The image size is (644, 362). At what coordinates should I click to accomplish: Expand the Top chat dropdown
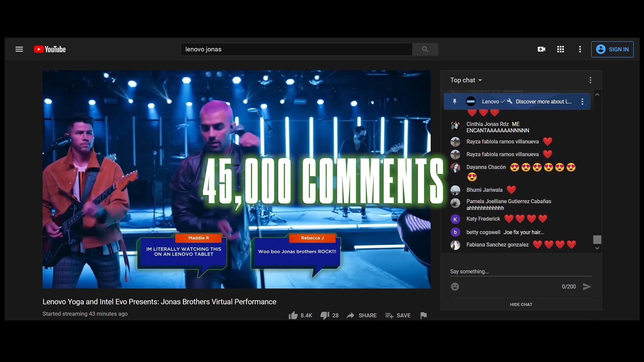(x=466, y=80)
